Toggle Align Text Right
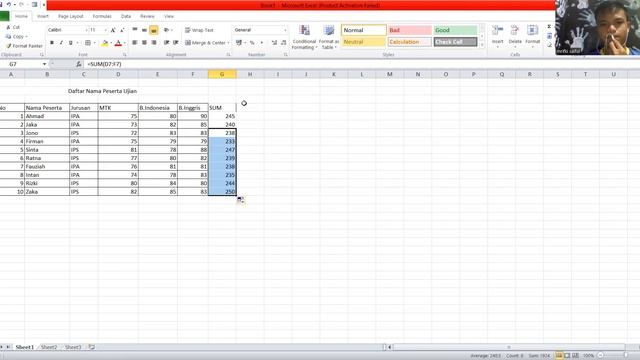 [153, 43]
